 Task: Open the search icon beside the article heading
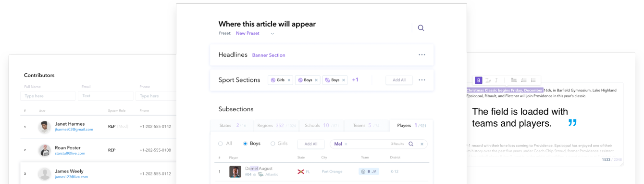tap(421, 28)
